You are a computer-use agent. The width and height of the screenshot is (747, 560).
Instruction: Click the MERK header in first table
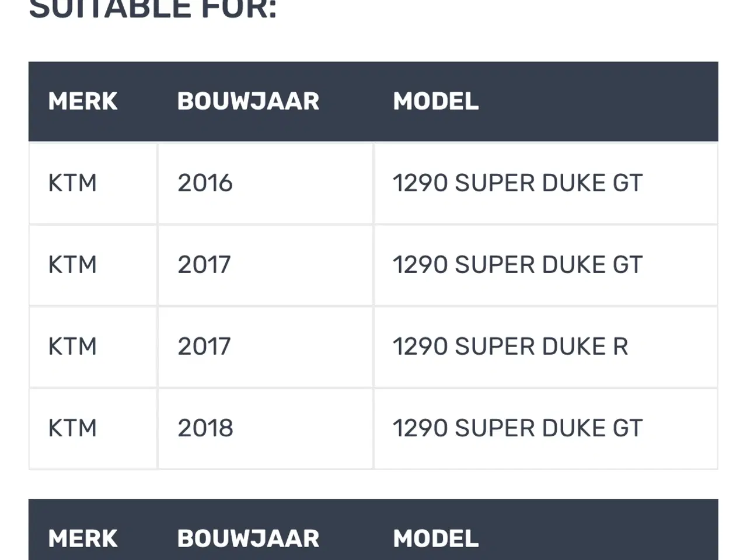[83, 101]
